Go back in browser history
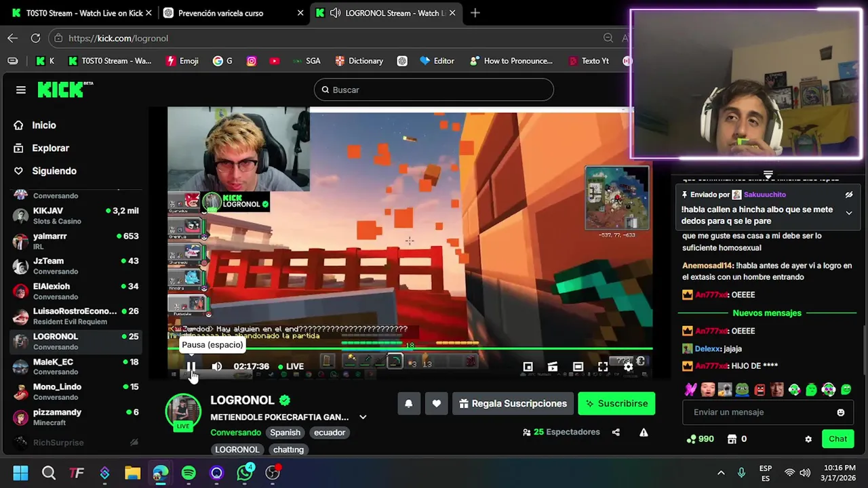868x488 pixels. click(12, 38)
